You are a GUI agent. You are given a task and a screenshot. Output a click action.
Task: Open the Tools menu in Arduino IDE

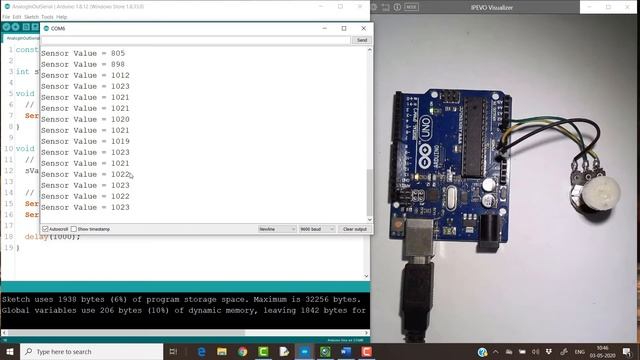click(x=47, y=17)
